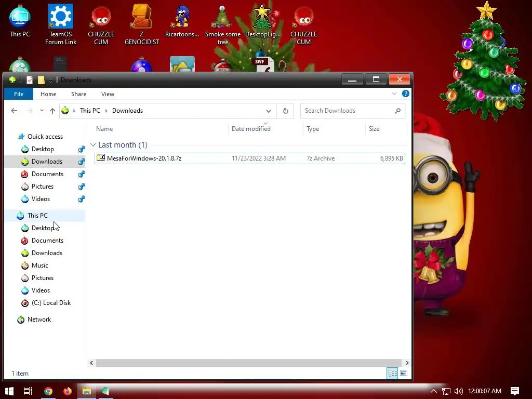Open the taskbar clock
Image resolution: width=532 pixels, height=399 pixels.
pos(485,391)
